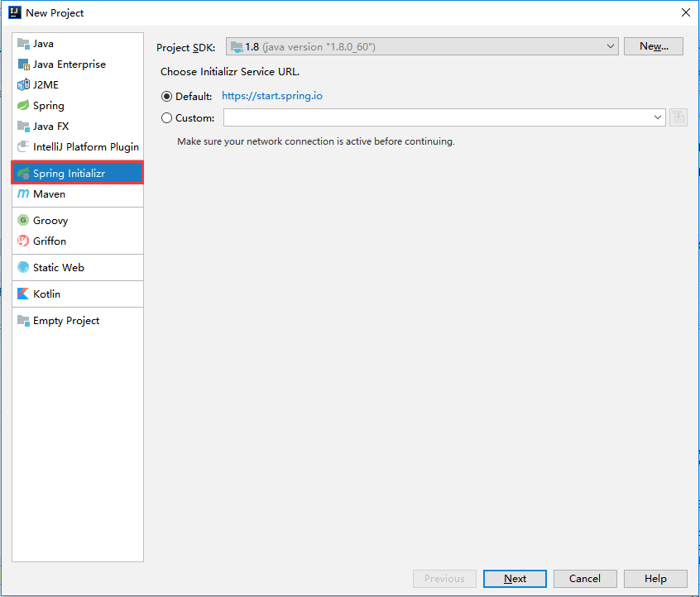The image size is (700, 597).
Task: Click the Groovy G icon
Action: [23, 220]
